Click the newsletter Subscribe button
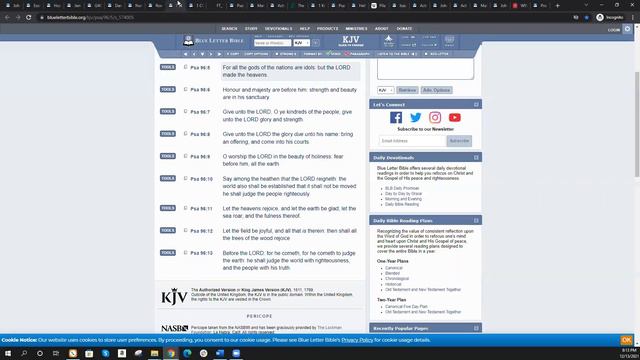The width and height of the screenshot is (640, 360). (x=459, y=141)
